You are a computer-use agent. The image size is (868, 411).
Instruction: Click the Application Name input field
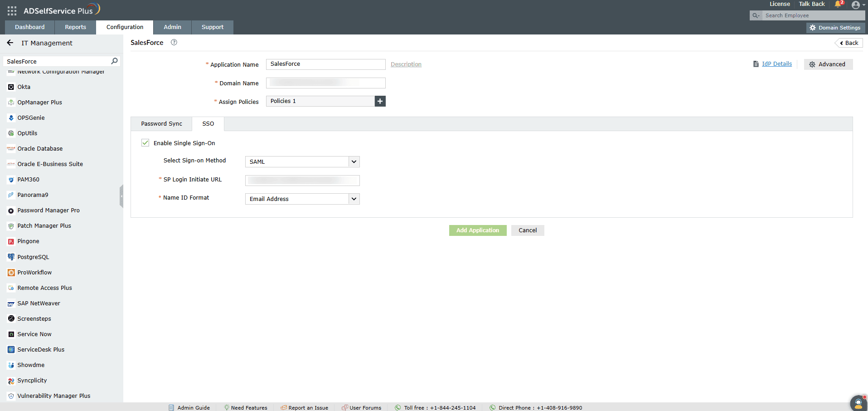[x=325, y=64]
